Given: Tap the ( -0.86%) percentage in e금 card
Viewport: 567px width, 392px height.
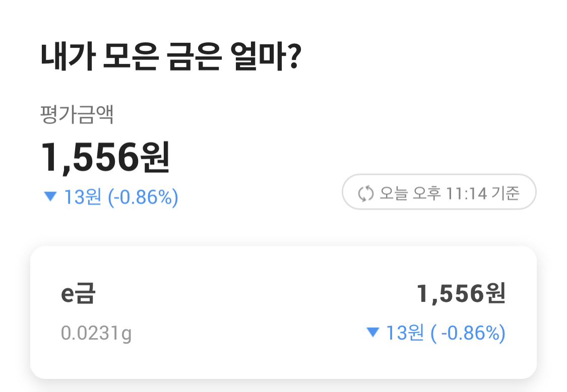Looking at the screenshot, I should [468, 333].
